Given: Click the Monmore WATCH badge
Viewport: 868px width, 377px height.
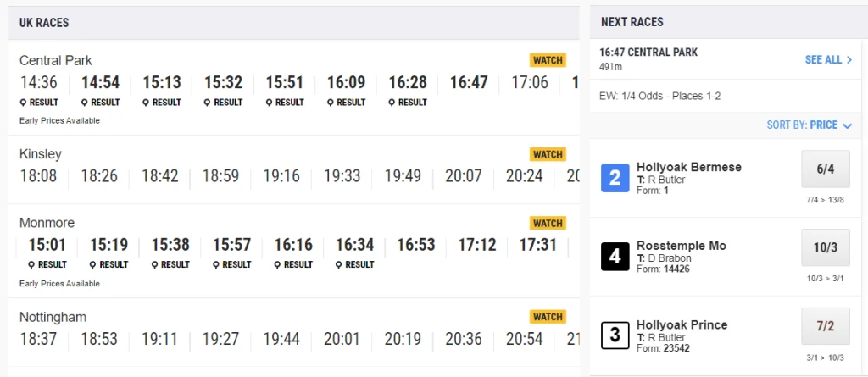Looking at the screenshot, I should pos(548,223).
